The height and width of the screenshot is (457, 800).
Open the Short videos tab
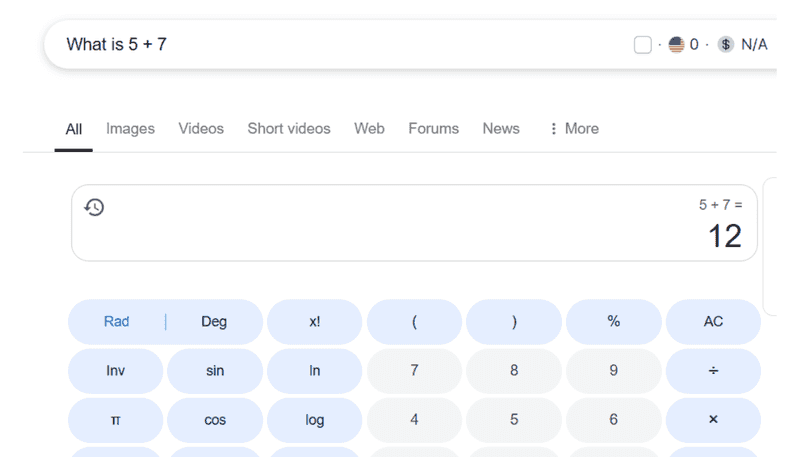[289, 128]
